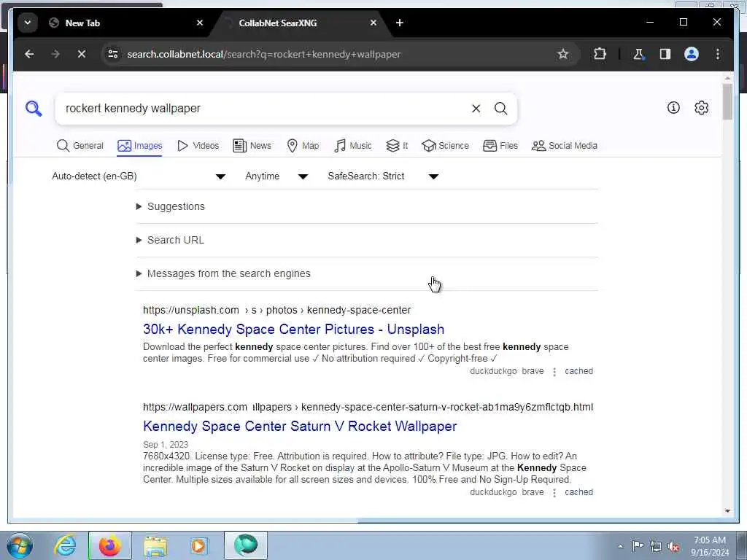
Task: Toggle the browser side panel icon
Action: point(665,54)
